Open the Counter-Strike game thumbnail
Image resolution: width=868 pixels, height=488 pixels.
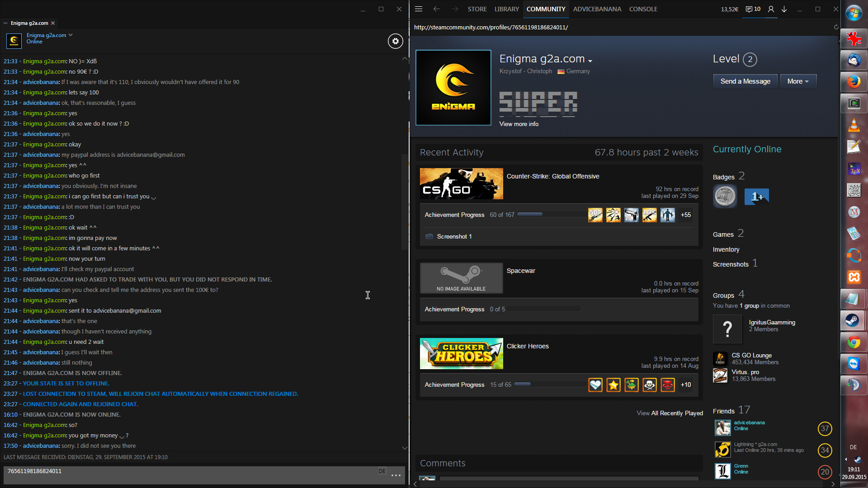(461, 183)
